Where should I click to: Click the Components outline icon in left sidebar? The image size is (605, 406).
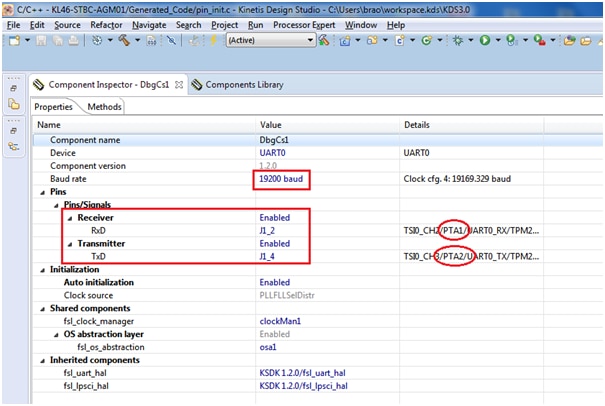pyautogui.click(x=14, y=145)
